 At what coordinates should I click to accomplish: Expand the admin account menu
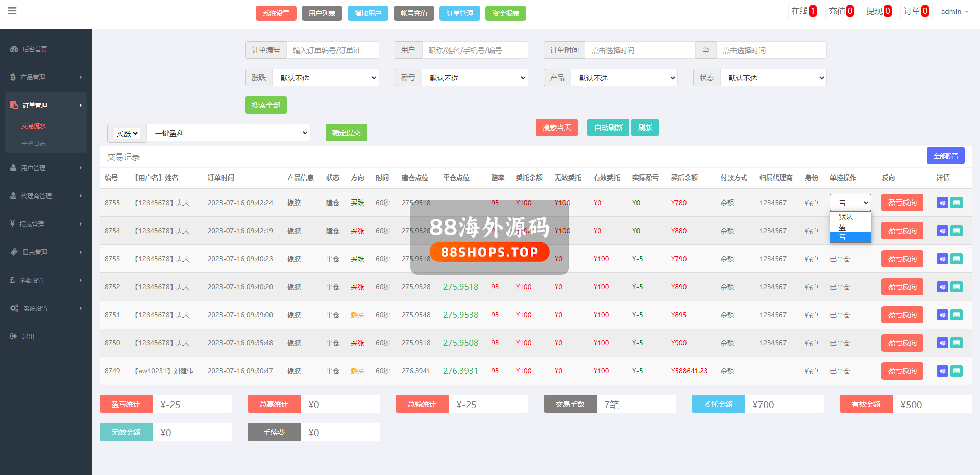pos(954,11)
